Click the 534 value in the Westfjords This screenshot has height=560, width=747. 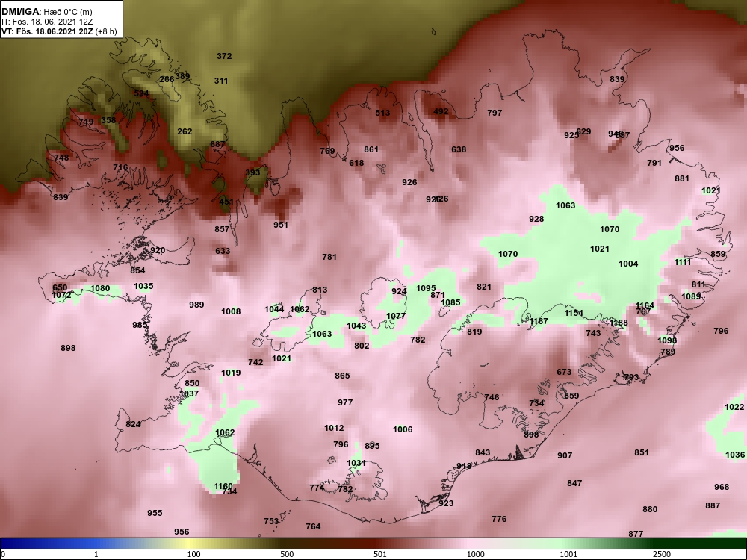click(x=141, y=93)
